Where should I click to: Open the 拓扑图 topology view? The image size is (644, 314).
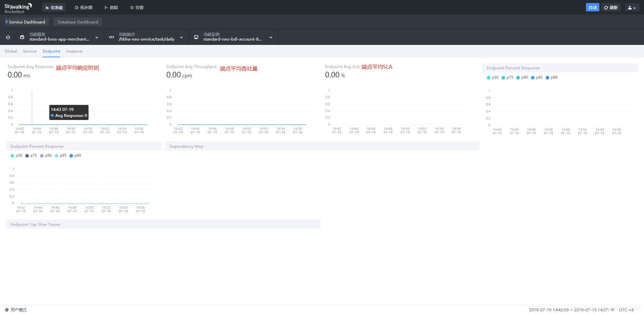pos(84,7)
